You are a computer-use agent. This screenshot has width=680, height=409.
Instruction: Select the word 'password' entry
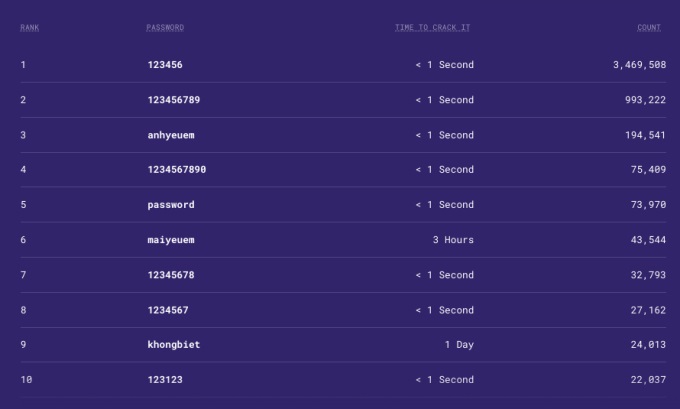171,205
